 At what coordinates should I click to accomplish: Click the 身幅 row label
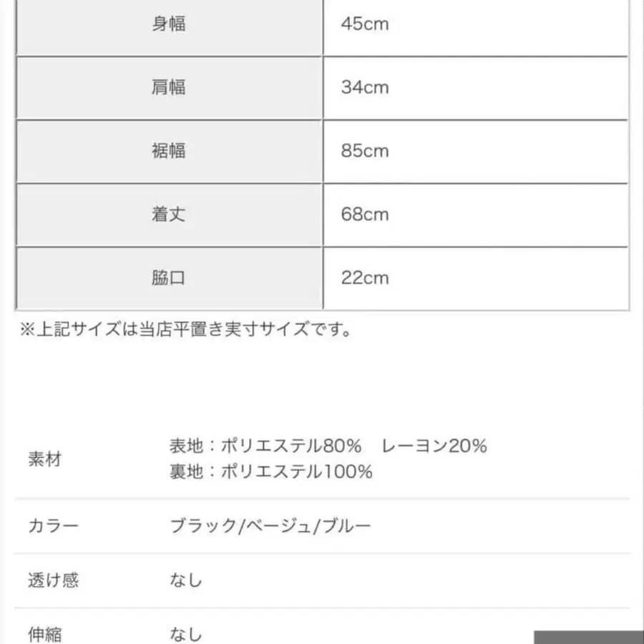[169, 24]
